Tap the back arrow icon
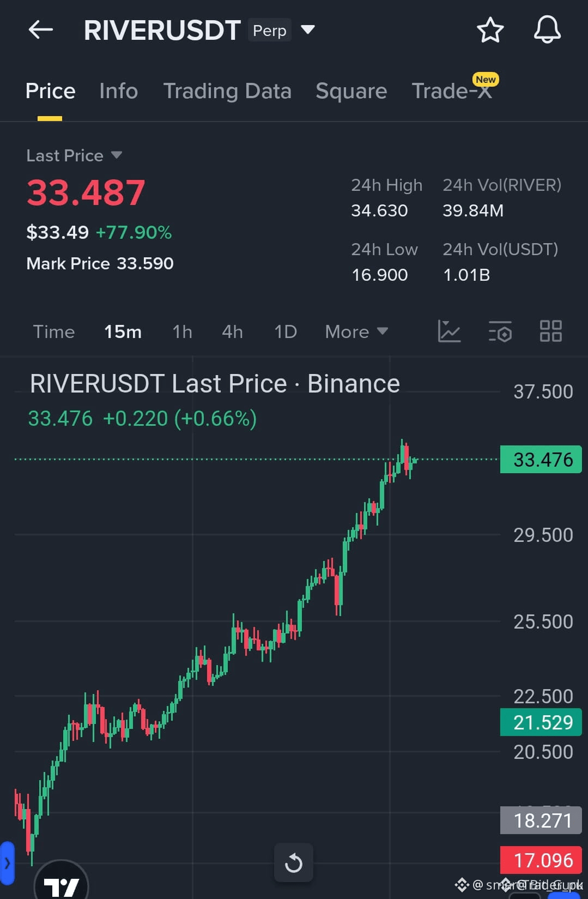This screenshot has width=588, height=899. [x=41, y=29]
